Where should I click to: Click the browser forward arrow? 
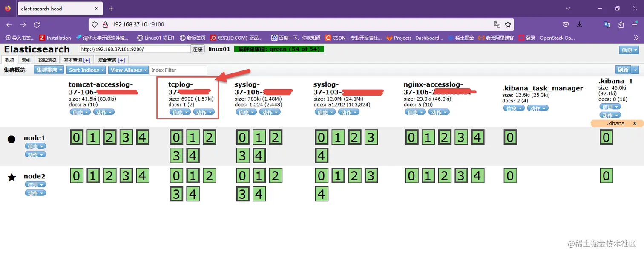[22, 25]
